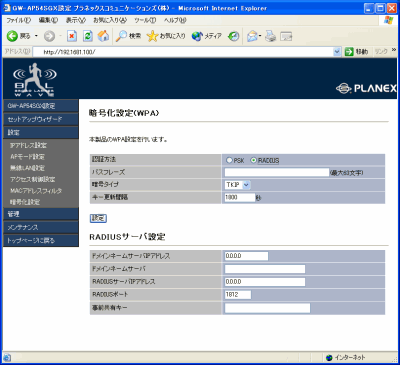
Task: Click the domain name server field
Action: click(265, 269)
